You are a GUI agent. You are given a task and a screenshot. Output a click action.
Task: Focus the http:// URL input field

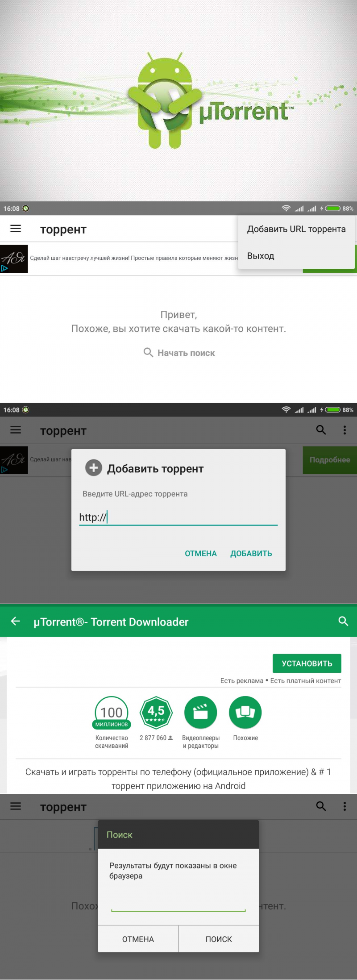[178, 517]
